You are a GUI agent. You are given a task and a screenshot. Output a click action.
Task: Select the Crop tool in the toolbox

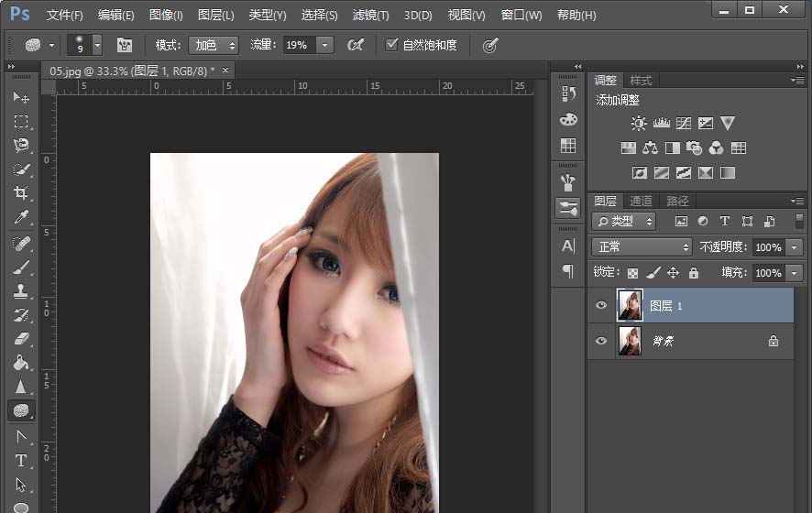20,193
